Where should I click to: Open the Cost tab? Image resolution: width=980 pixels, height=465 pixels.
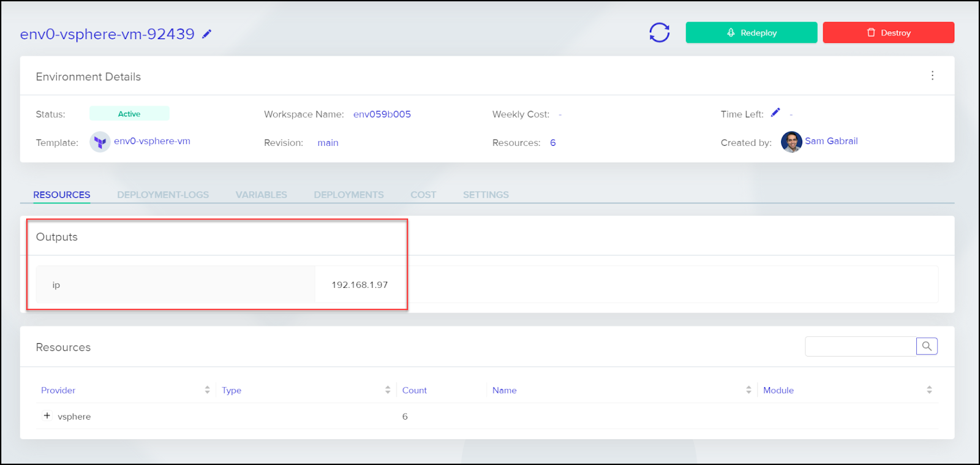coord(423,195)
